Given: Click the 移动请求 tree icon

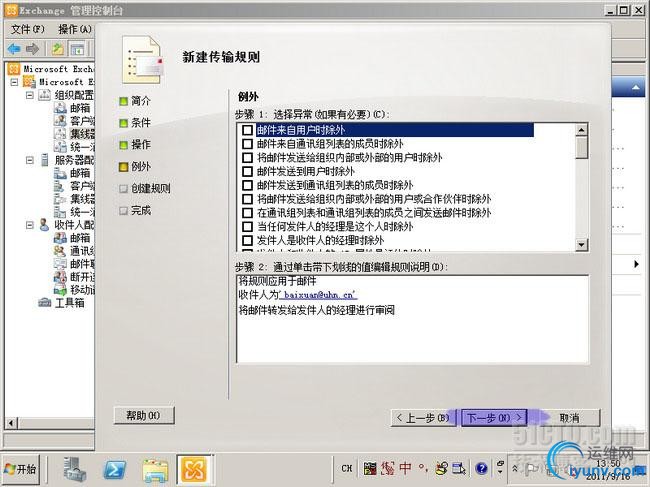Looking at the screenshot, I should coord(60,289).
